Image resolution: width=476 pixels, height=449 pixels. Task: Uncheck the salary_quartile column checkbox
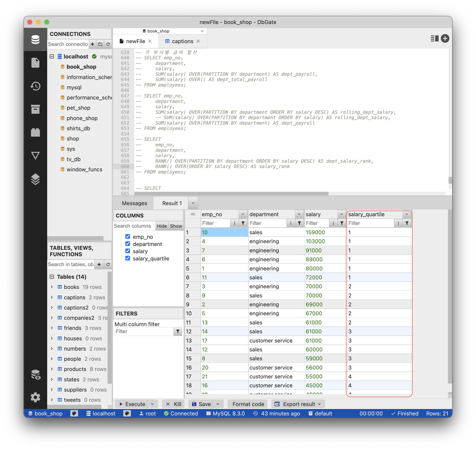pyautogui.click(x=128, y=258)
